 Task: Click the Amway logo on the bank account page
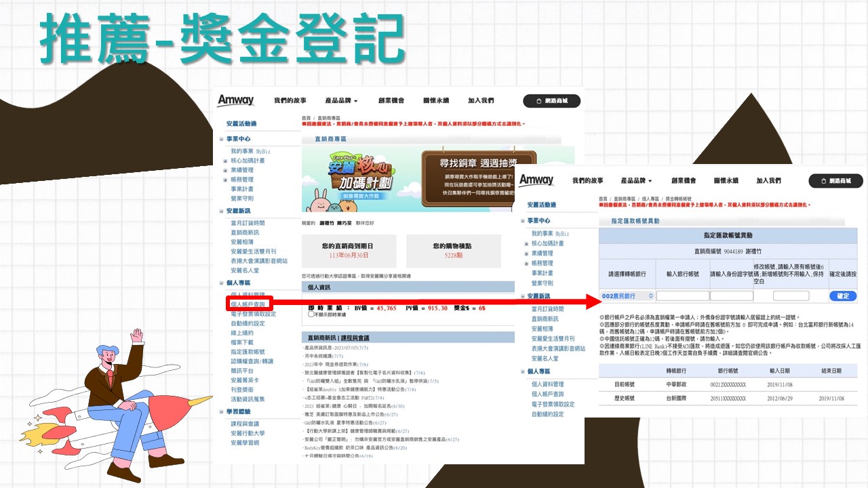[x=537, y=180]
